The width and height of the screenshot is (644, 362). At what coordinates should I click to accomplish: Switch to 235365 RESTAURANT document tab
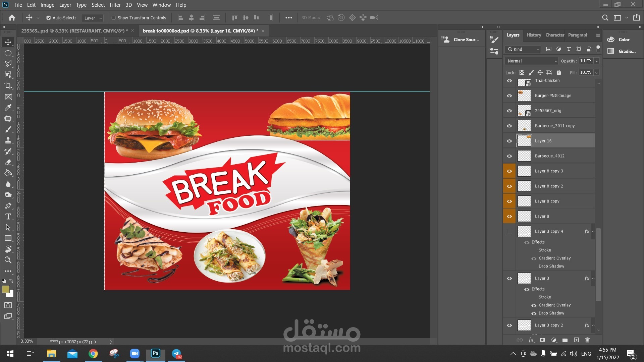pyautogui.click(x=74, y=31)
